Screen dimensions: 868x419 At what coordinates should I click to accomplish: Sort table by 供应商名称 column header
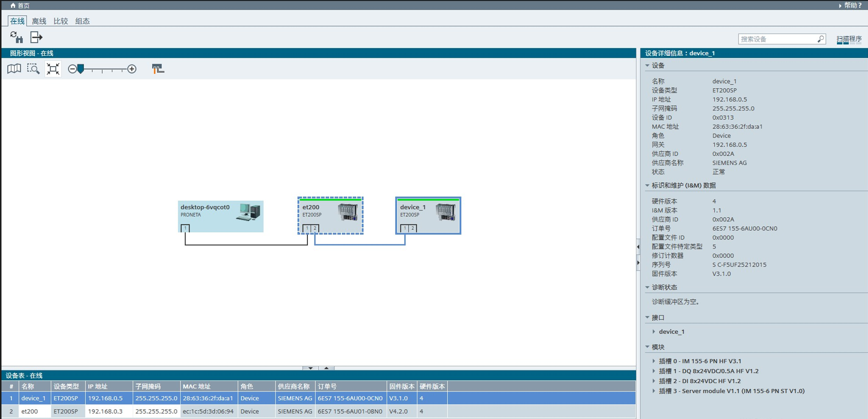[x=295, y=386]
